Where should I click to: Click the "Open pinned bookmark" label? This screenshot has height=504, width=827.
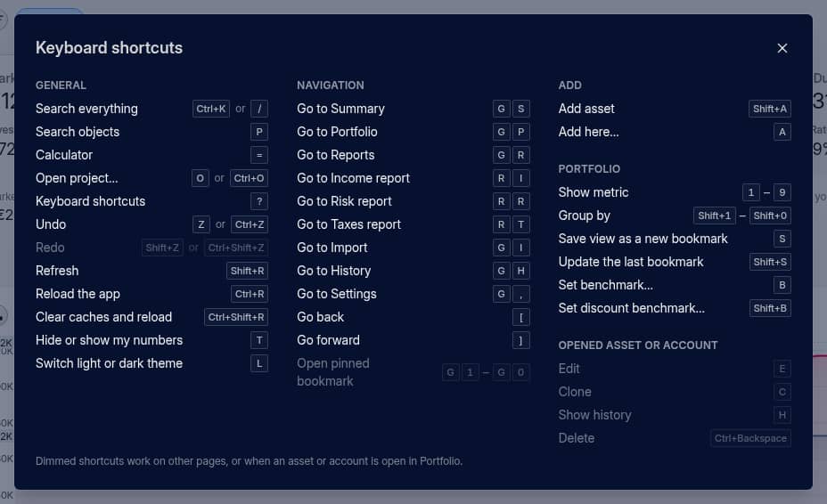pyautogui.click(x=333, y=372)
